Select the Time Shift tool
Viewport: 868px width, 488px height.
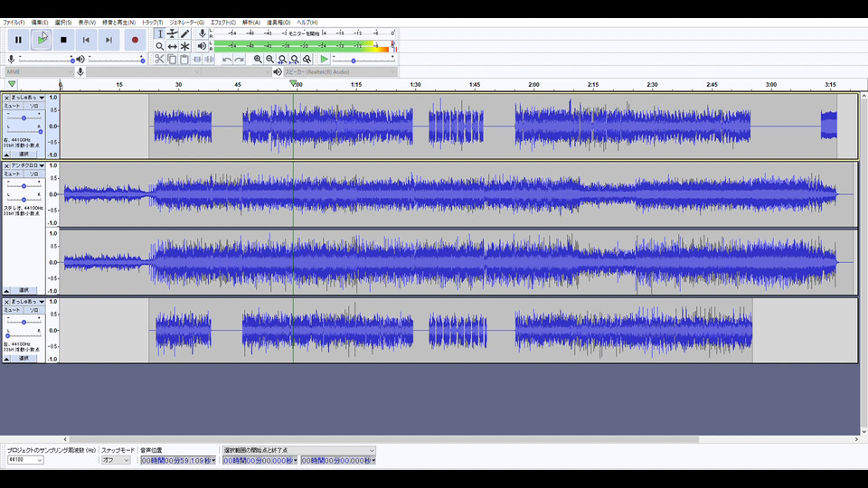172,46
